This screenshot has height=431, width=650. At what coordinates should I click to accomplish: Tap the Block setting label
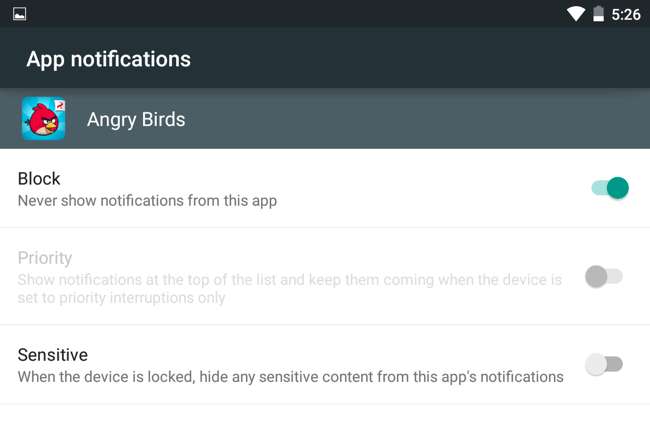(39, 179)
